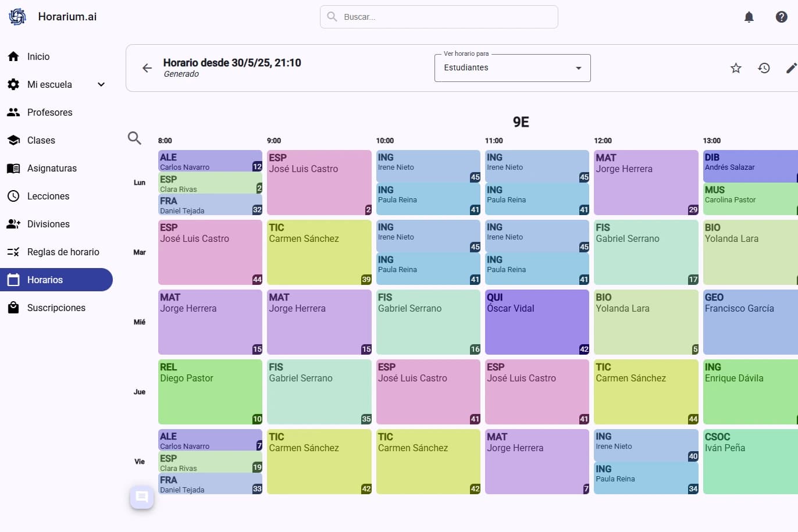798x532 pixels.
Task: Click the Buscar search field
Action: (x=439, y=17)
